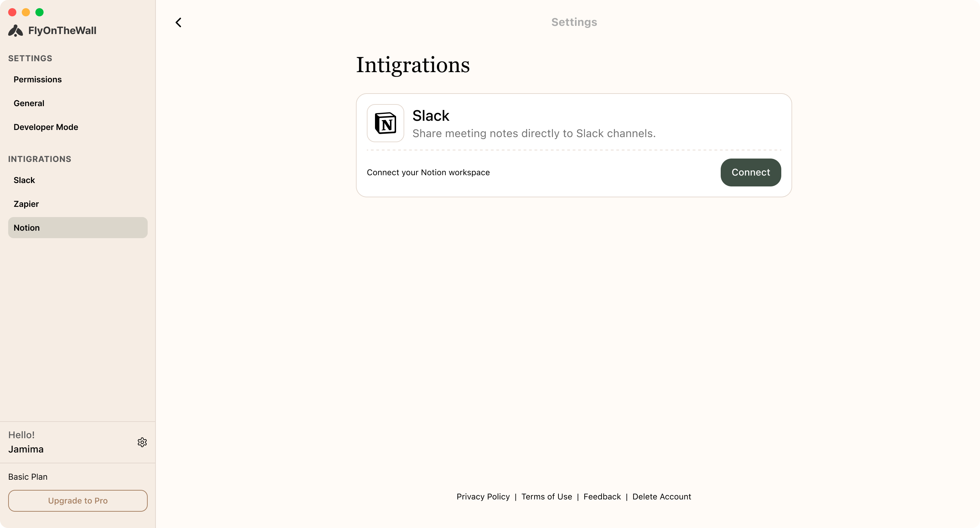Image resolution: width=980 pixels, height=528 pixels.
Task: Click 'Share meeting notes directly to Slack channels.'
Action: [534, 133]
